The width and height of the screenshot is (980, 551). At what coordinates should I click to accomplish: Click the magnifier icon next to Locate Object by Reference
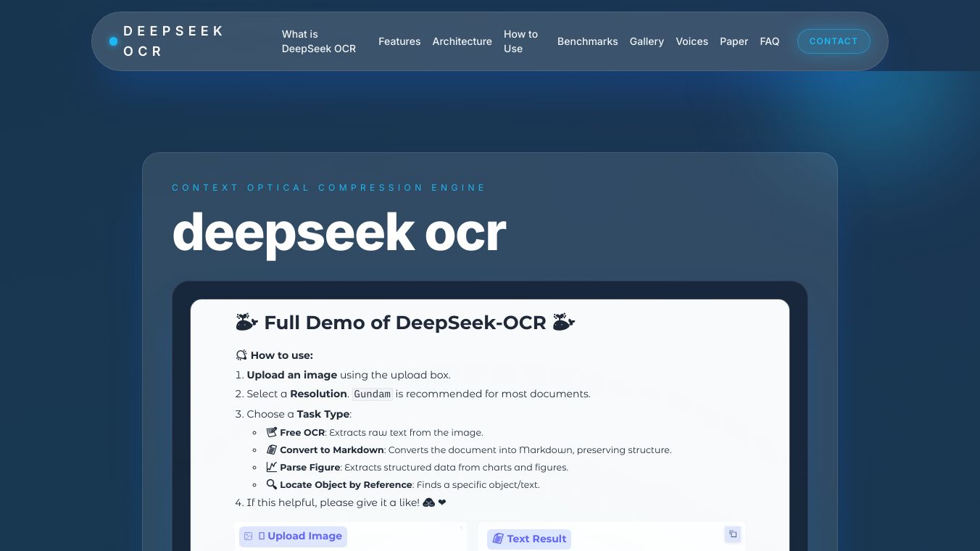pos(272,484)
